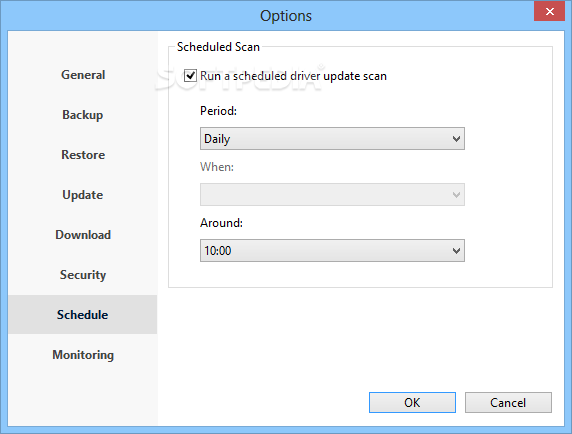Click the scheduled scan checkbox label text
572x434 pixels.
pyautogui.click(x=293, y=76)
